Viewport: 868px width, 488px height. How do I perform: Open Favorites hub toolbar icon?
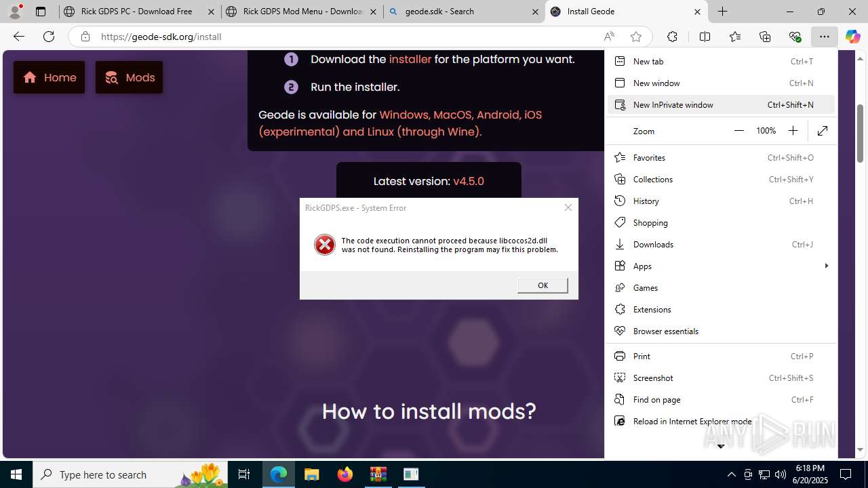(735, 37)
